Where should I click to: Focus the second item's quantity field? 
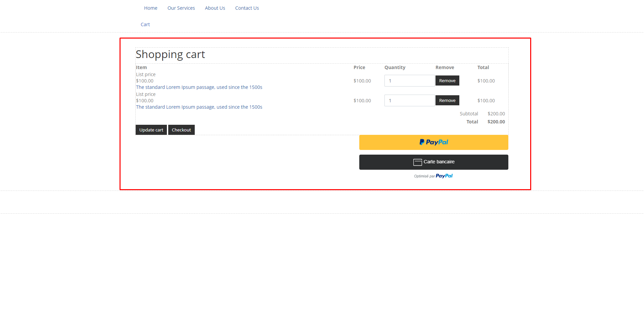[409, 100]
